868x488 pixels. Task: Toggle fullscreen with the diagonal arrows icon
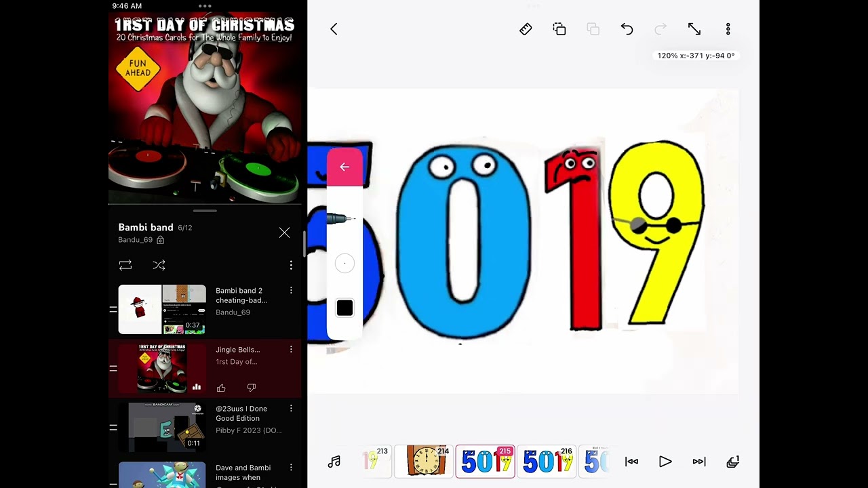tap(694, 29)
